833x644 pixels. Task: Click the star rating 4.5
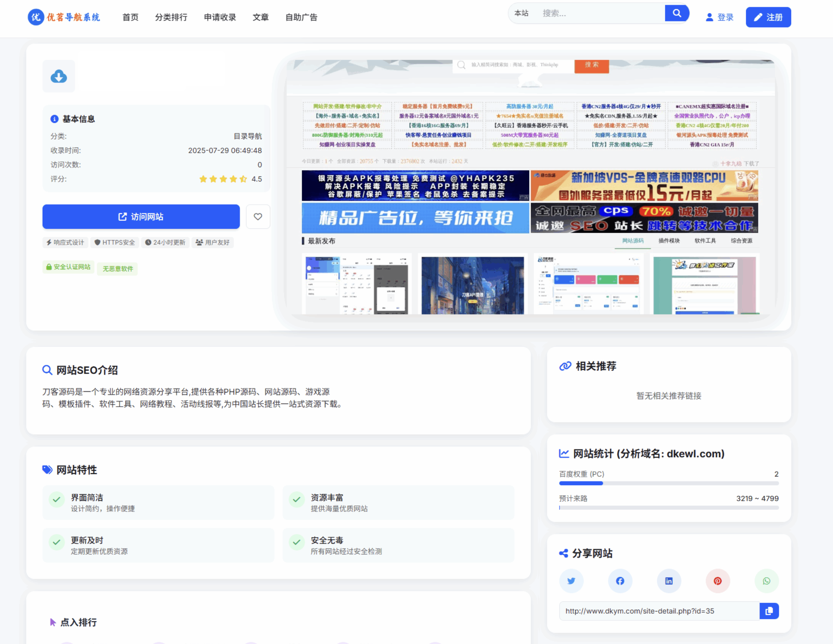click(223, 179)
